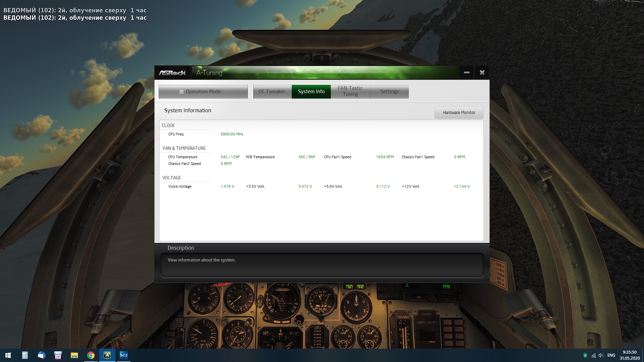
Task: Switch to the DCS taskbar icon
Action: [x=124, y=355]
